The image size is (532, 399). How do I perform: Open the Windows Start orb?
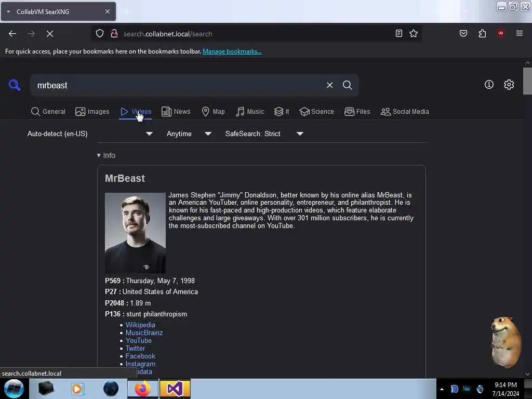pyautogui.click(x=14, y=389)
